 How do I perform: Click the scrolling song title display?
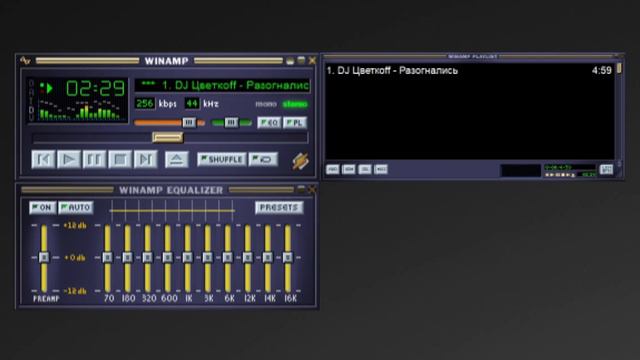click(x=222, y=85)
